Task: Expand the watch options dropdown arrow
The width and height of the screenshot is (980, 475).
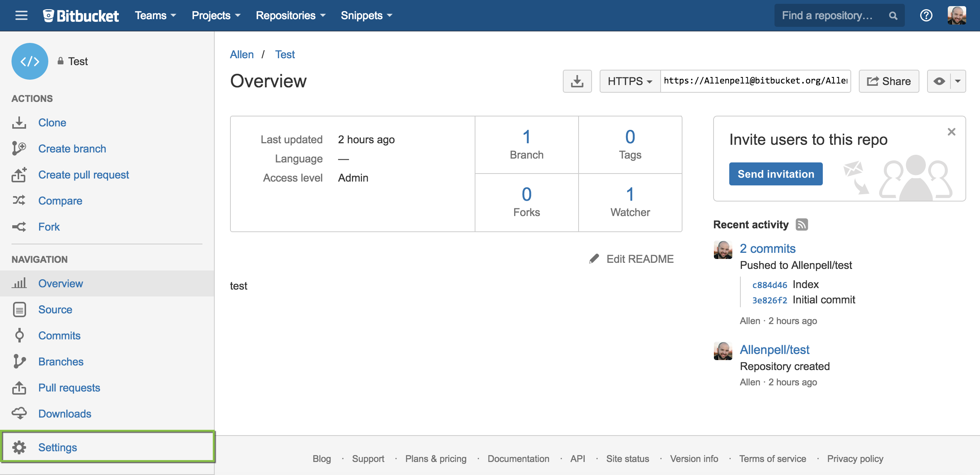Action: point(958,81)
